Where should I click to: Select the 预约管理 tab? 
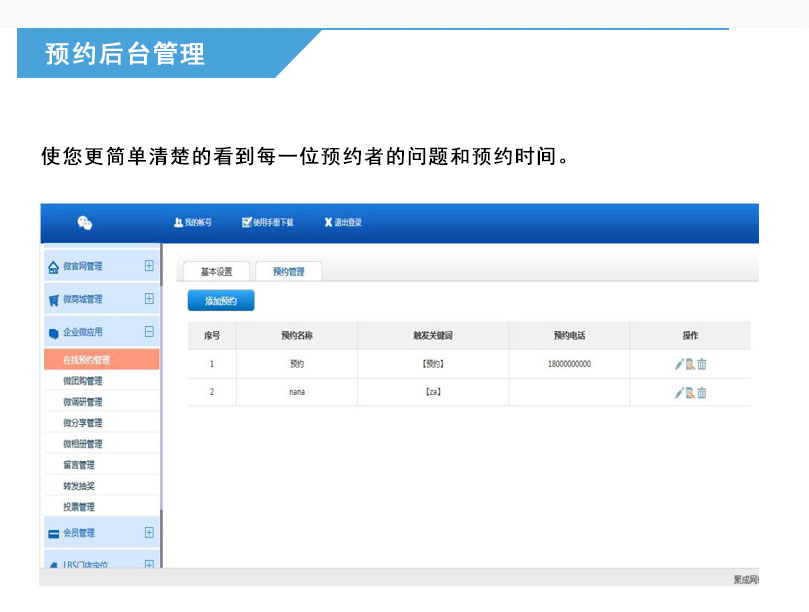click(288, 272)
